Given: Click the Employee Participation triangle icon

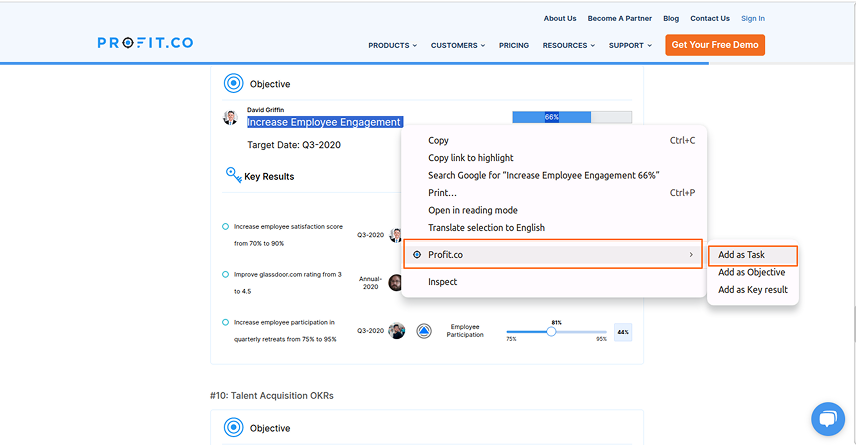Looking at the screenshot, I should (424, 331).
